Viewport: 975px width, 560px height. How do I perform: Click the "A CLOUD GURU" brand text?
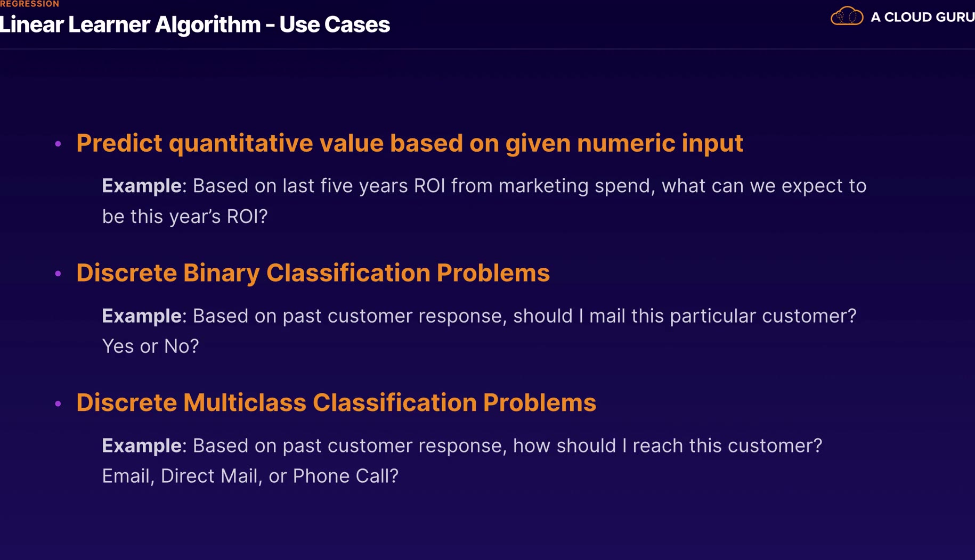(x=922, y=17)
